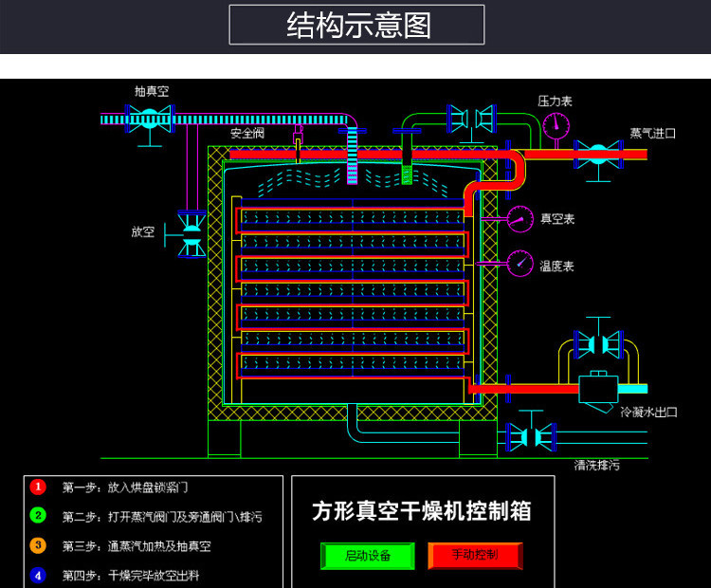Screen dimensions: 711x588
Task: Select the 压力表 pressure gauge
Action: 556,123
